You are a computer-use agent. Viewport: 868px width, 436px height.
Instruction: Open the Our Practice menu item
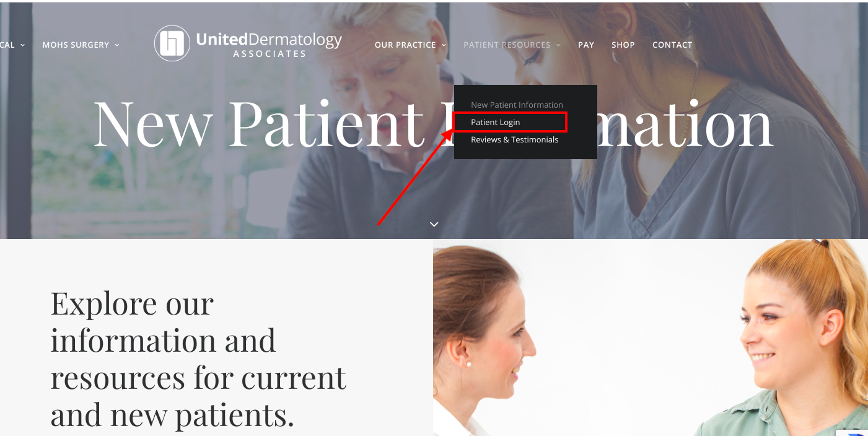click(x=405, y=45)
